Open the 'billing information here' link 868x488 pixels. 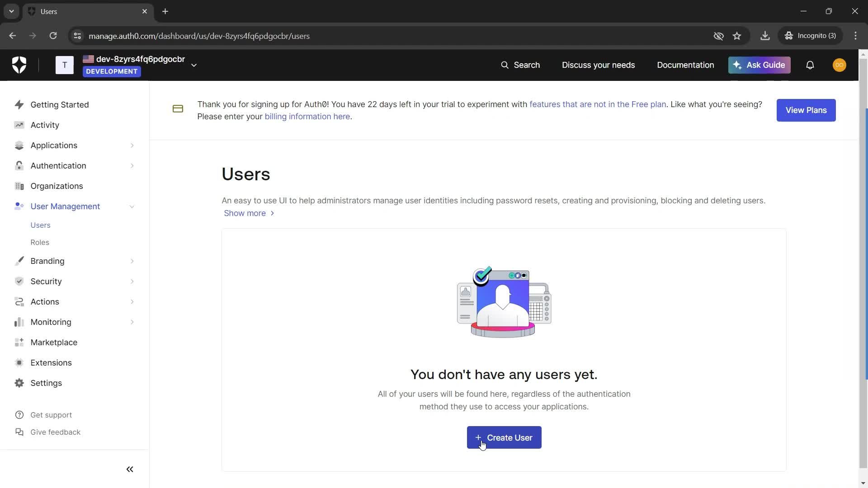coord(307,117)
